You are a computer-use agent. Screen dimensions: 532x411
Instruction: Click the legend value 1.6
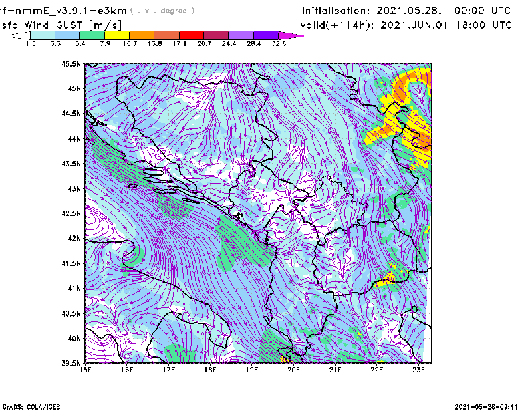pyautogui.click(x=31, y=43)
